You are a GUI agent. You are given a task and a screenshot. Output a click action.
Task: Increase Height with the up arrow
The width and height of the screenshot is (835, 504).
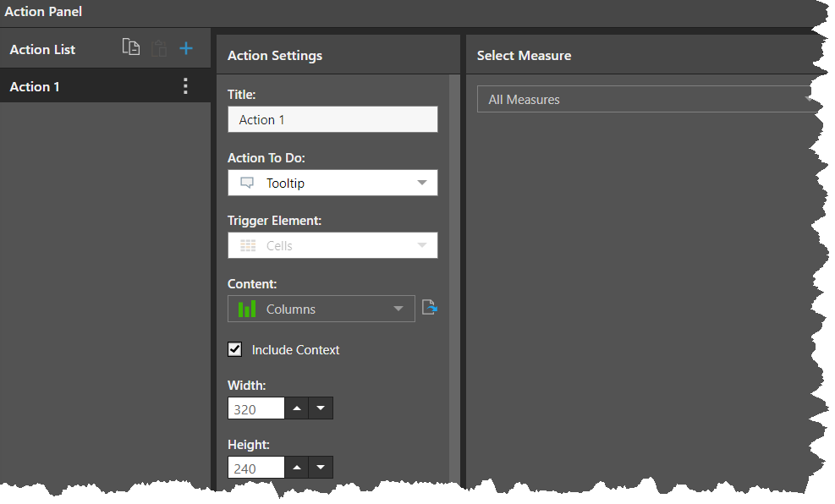coord(297,468)
